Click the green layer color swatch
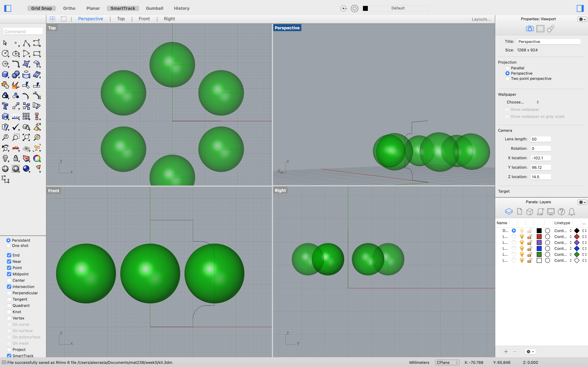The image size is (588, 367). pyautogui.click(x=539, y=254)
